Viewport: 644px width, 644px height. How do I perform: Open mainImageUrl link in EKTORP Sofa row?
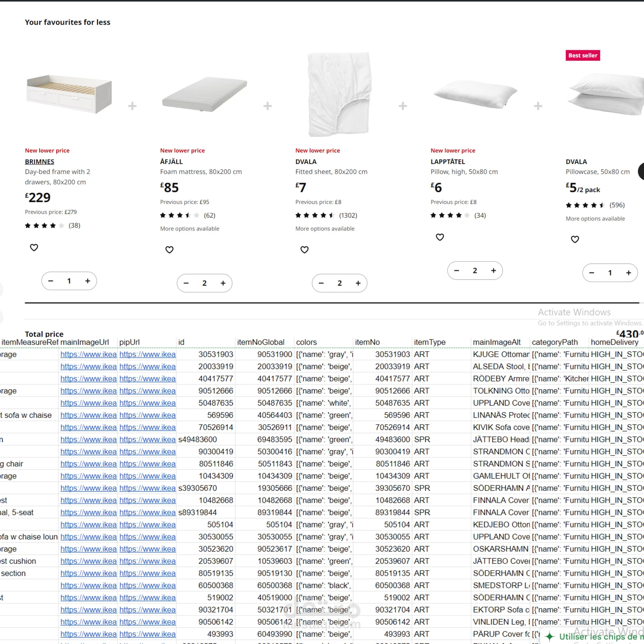89,610
